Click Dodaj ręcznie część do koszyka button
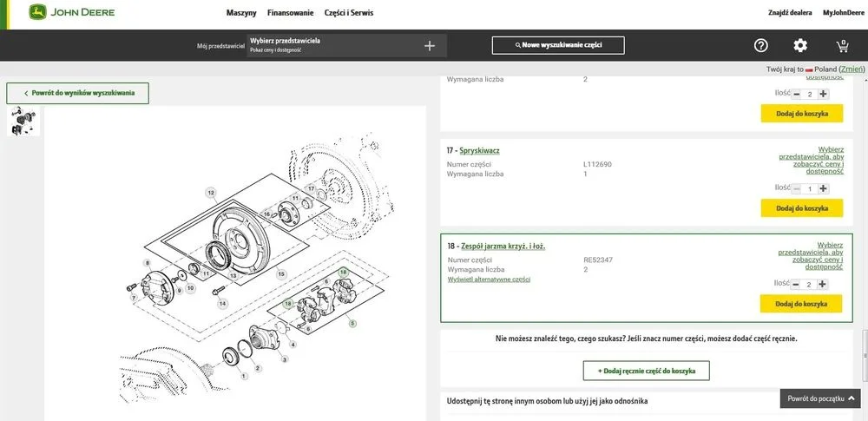Screen dimensions: 868x421 point(647,371)
